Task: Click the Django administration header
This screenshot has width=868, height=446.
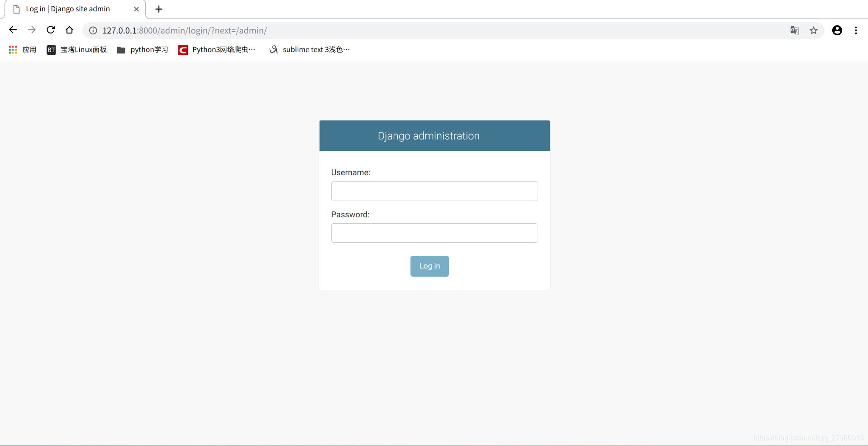Action: coord(429,136)
